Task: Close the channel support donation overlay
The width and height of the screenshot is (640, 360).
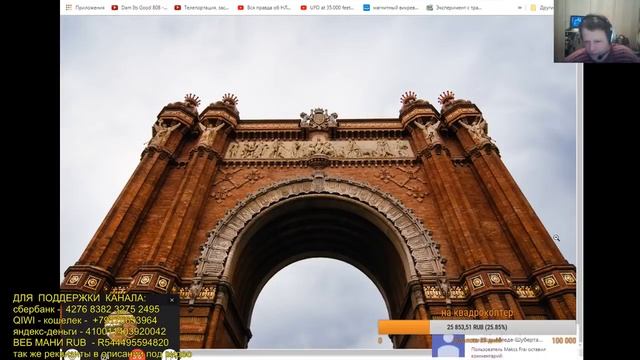Action: point(172,300)
